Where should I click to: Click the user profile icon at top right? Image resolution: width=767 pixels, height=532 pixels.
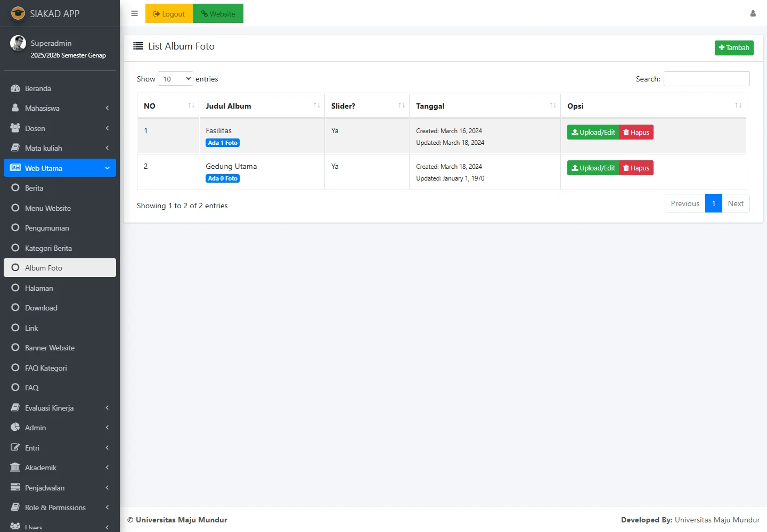[753, 14]
